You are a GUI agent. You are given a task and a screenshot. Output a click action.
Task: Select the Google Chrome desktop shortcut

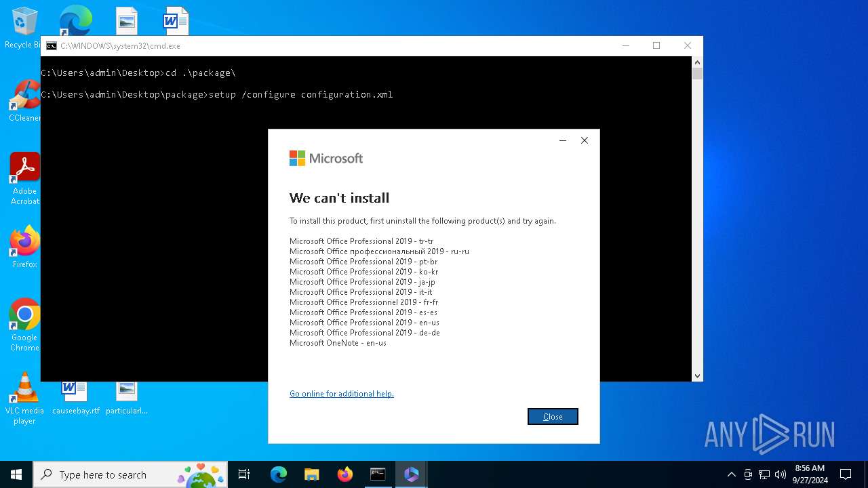click(24, 325)
